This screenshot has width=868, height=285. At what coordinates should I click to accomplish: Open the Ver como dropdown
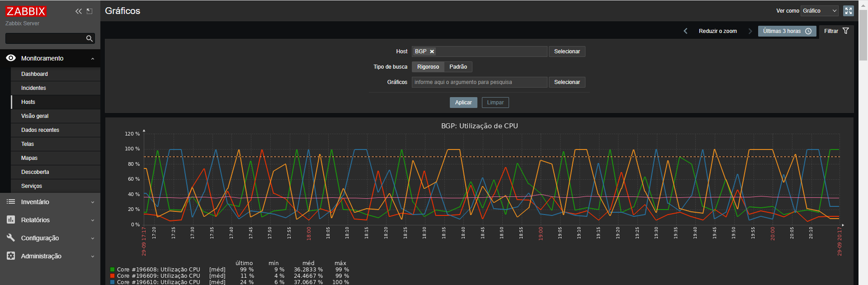click(x=820, y=11)
